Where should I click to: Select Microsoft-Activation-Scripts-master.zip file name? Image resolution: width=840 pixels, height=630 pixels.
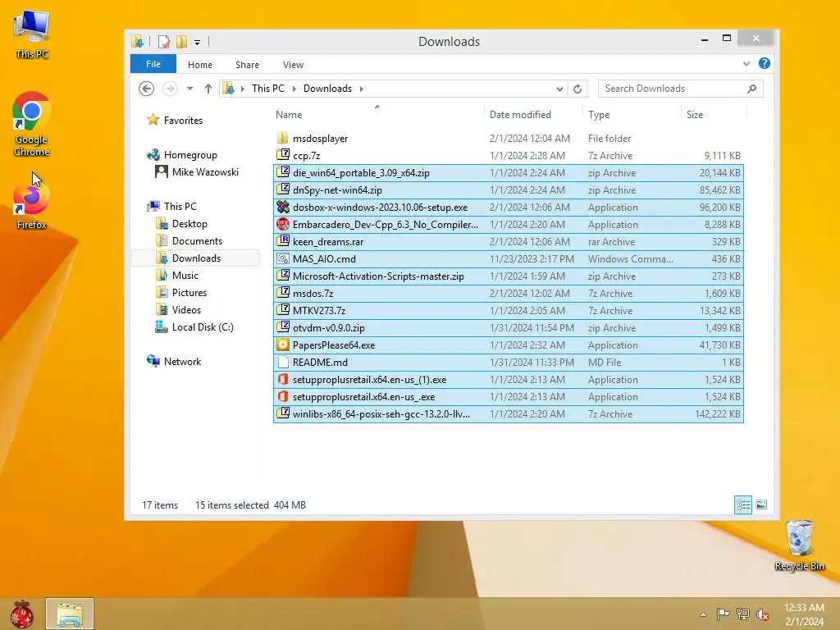378,276
